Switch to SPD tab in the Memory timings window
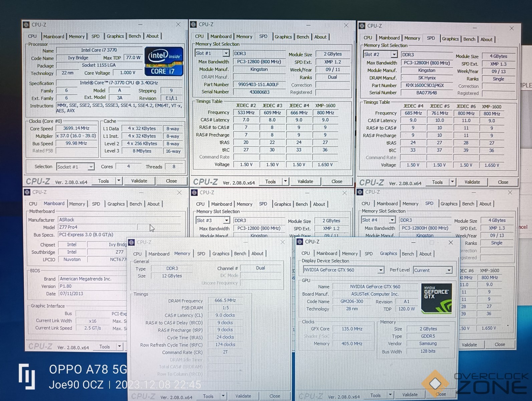 click(201, 254)
